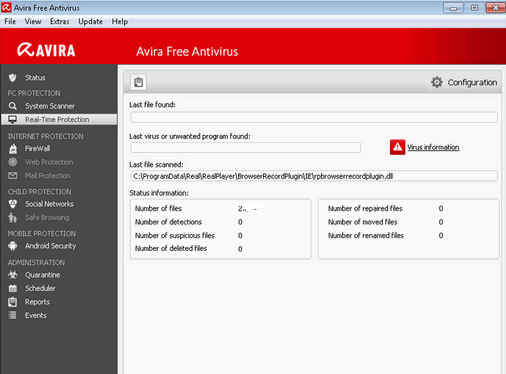Click the Real-Time Protection monitor icon
Image resolution: width=506 pixels, height=374 pixels.
[13, 119]
